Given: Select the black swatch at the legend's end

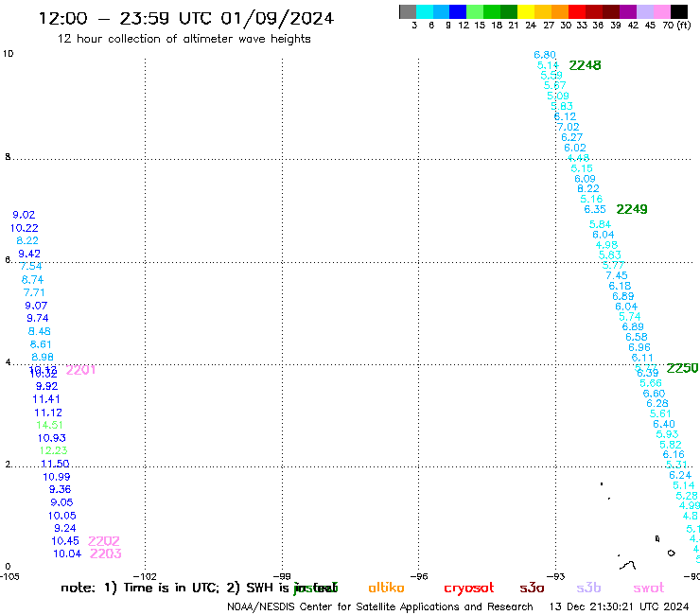Looking at the screenshot, I should pos(679,11).
